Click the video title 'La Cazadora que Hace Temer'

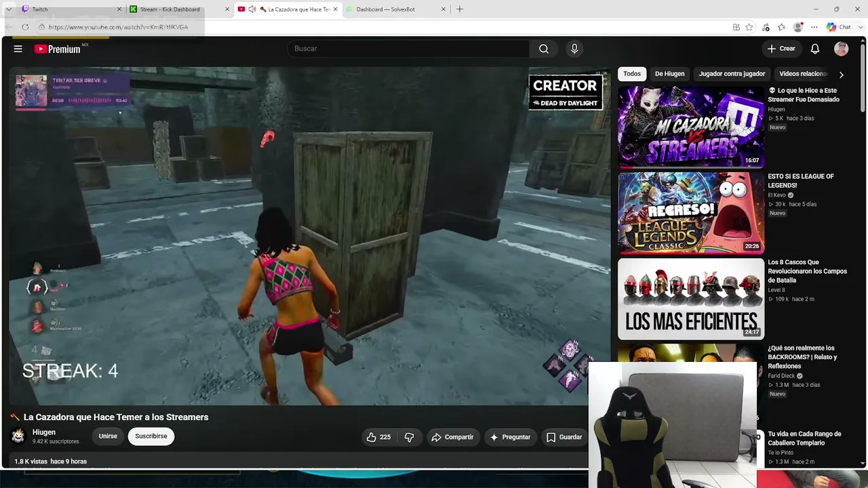click(x=116, y=418)
